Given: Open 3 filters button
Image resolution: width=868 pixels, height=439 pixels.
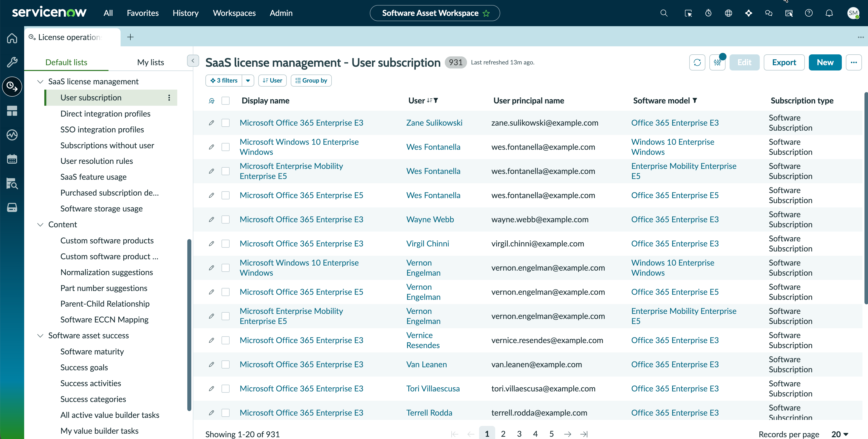Looking at the screenshot, I should pos(224,81).
